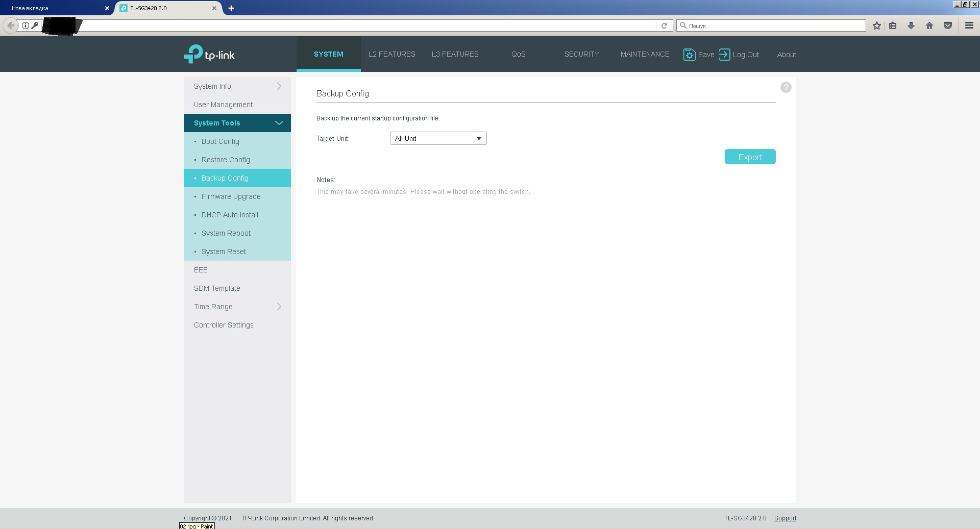Click the tp-link logo
This screenshot has height=529, width=980.
point(209,54)
